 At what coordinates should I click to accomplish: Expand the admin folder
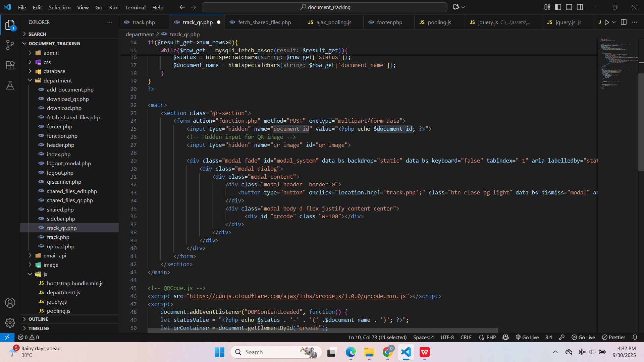[x=51, y=53]
